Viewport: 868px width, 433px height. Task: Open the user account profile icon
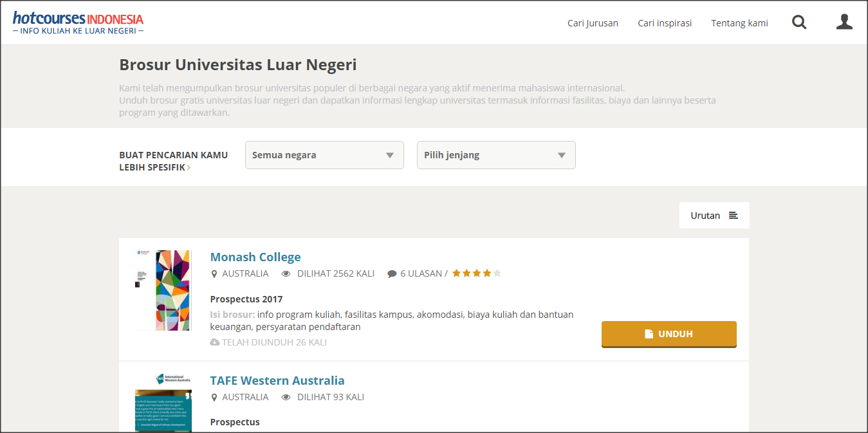pos(844,22)
